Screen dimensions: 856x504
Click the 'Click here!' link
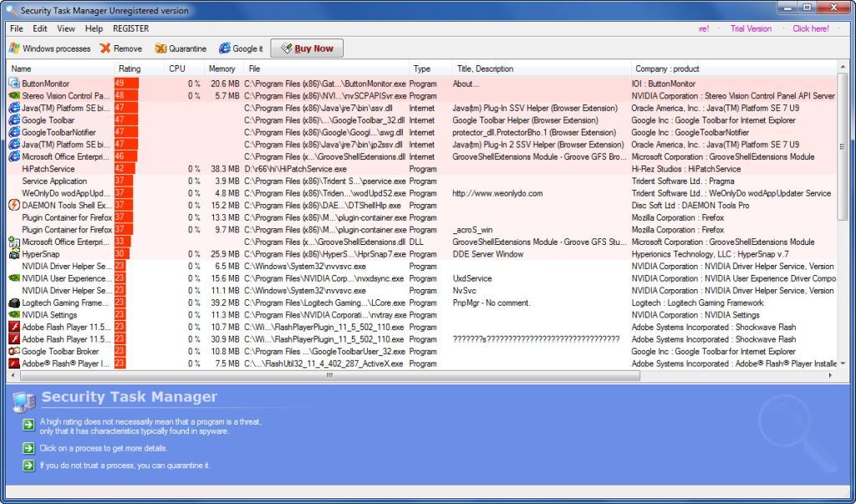(811, 28)
